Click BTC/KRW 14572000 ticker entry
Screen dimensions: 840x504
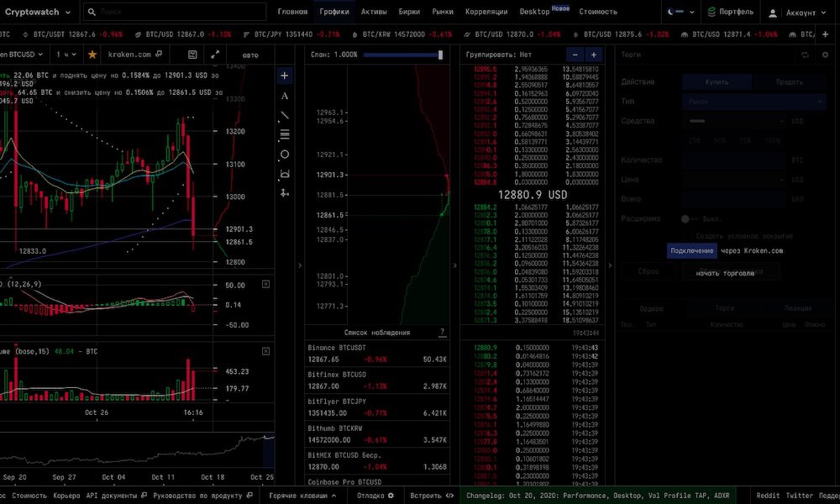point(402,34)
